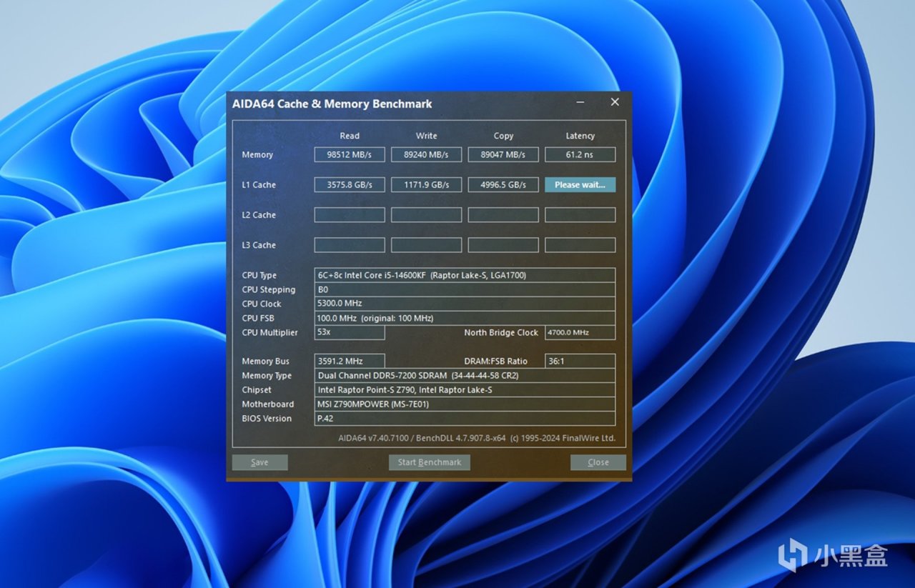Click the L1 Cache row label
Viewport: 915px width, 588px height.
pyautogui.click(x=259, y=185)
